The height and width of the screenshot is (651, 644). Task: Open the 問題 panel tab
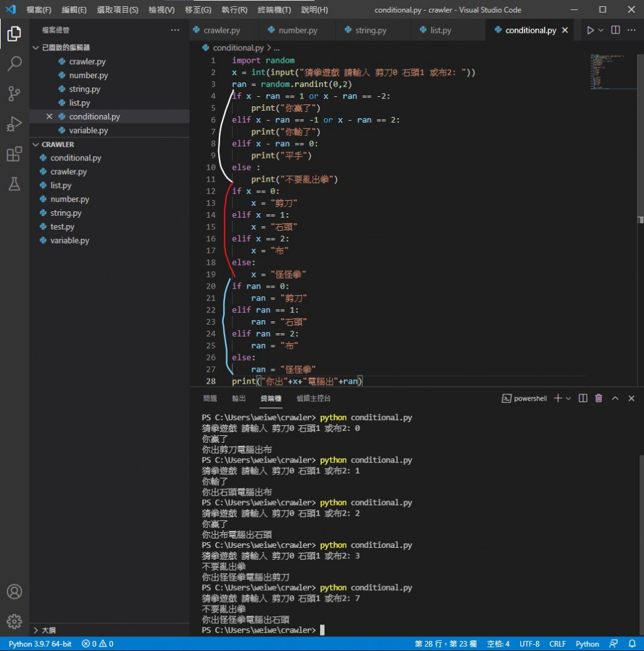point(210,398)
